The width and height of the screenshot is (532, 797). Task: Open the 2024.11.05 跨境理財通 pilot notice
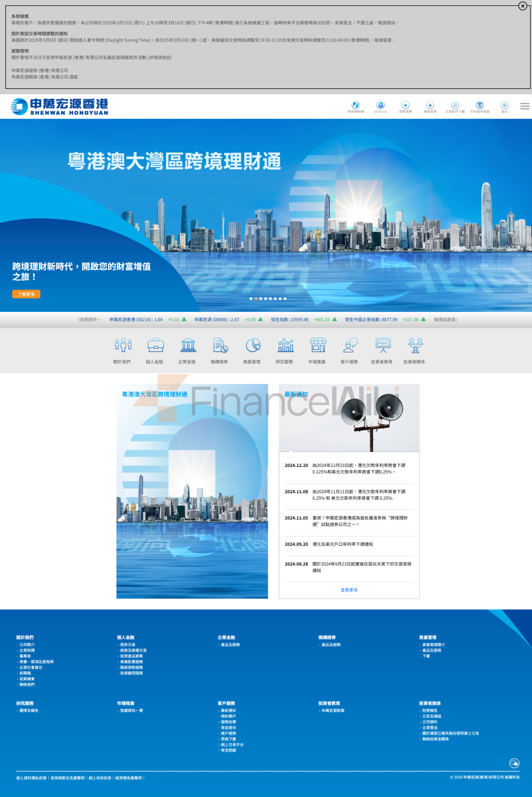coord(349,521)
